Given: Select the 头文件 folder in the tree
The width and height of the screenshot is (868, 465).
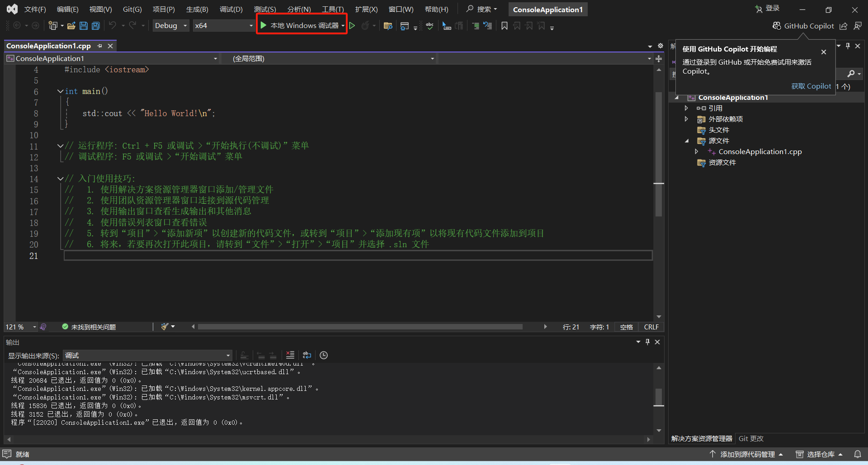Looking at the screenshot, I should tap(718, 130).
